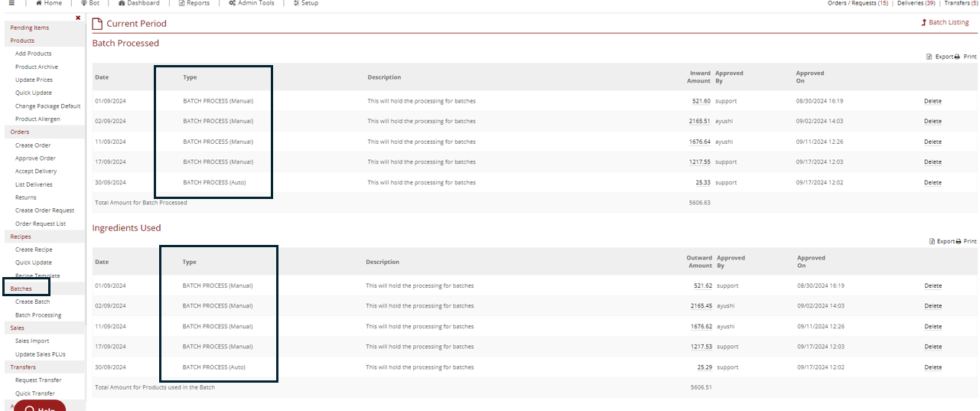The image size is (980, 411).
Task: Delete the 30/09/2024 Ingredients Used row
Action: tap(933, 367)
